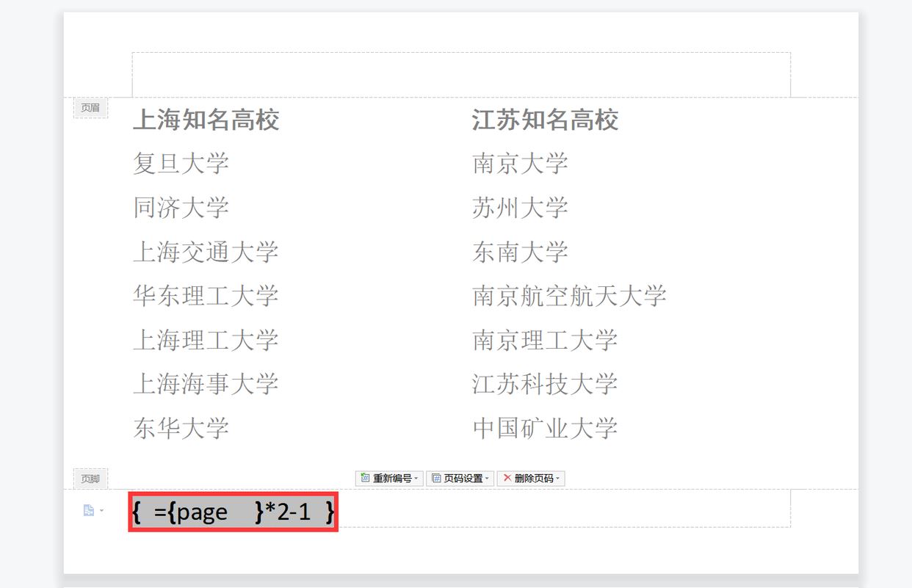The height and width of the screenshot is (588, 912).
Task: Click the text 江苏科技大学
Action: [x=545, y=384]
